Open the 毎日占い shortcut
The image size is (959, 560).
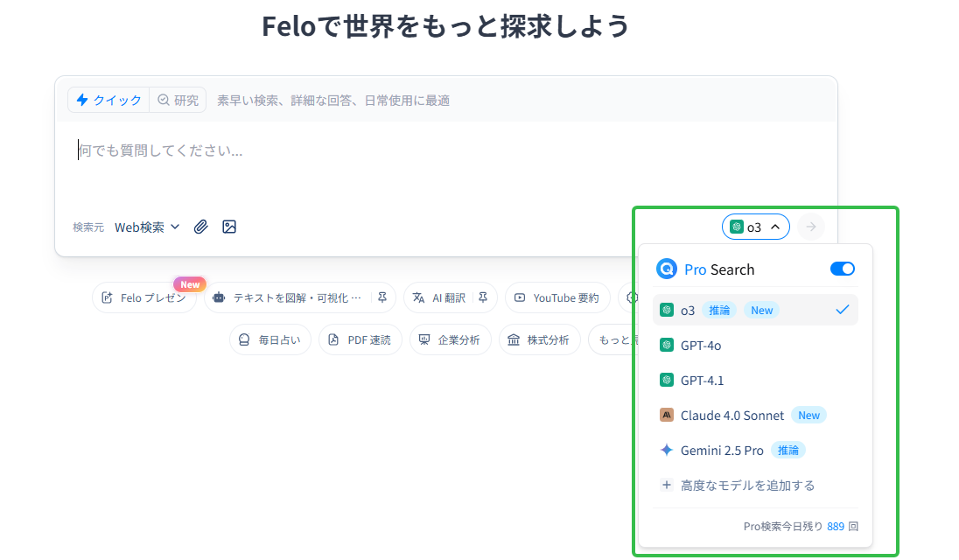pyautogui.click(x=270, y=339)
